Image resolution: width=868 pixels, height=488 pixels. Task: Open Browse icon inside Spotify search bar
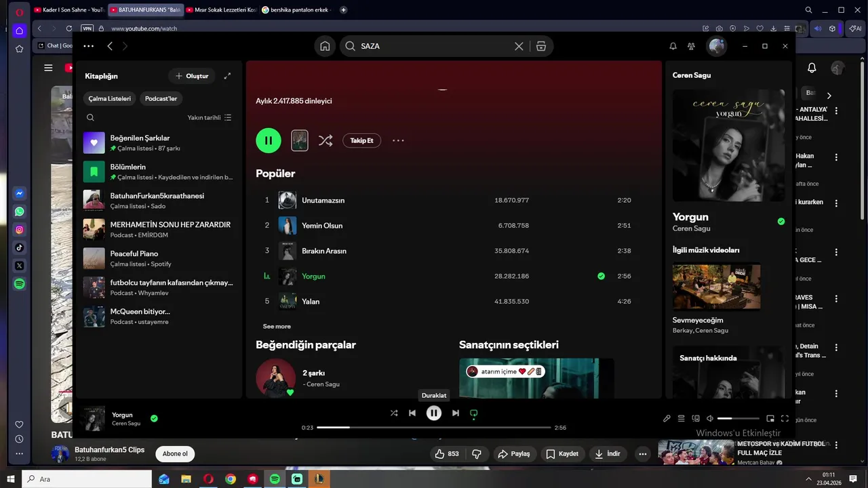point(540,46)
